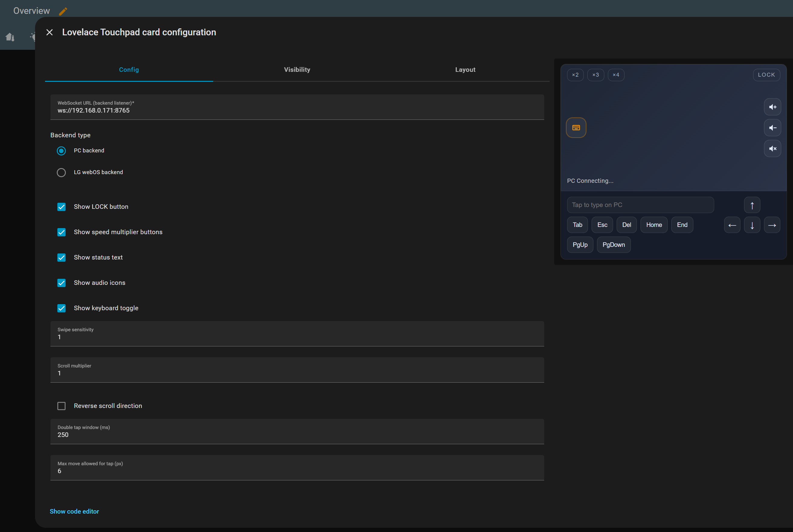
Task: Uncheck Show speed multiplier buttons
Action: 61,232
